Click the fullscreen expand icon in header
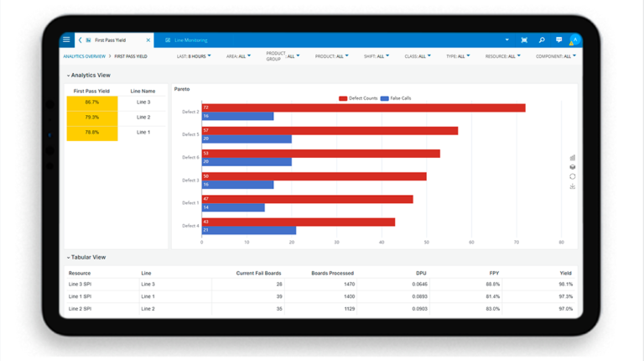The width and height of the screenshot is (644, 361). pos(524,40)
